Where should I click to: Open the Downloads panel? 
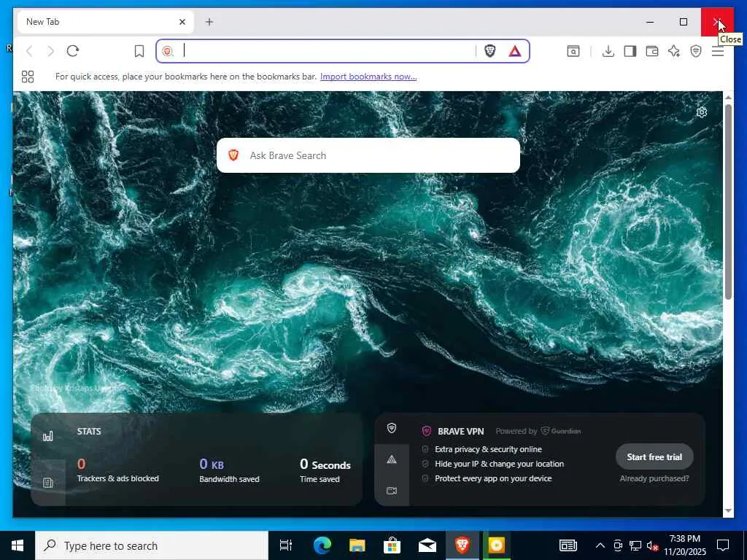tap(608, 51)
